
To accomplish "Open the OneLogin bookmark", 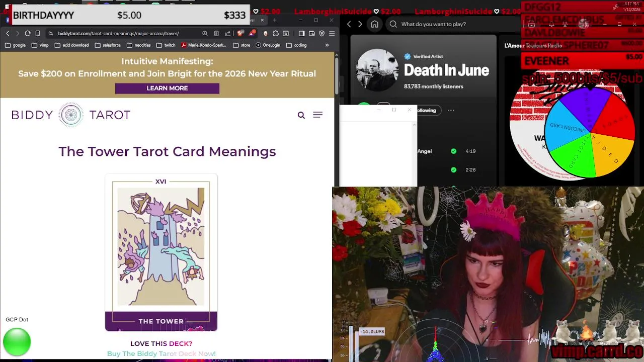I will tap(268, 45).
